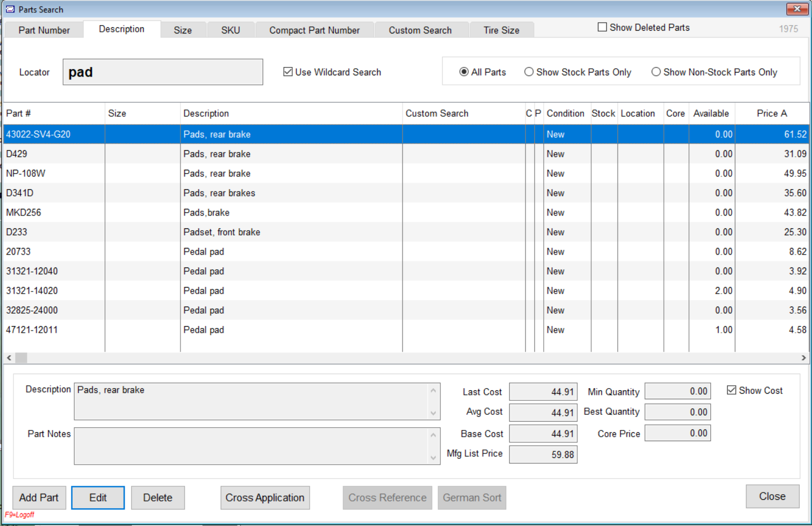
Task: Click price 49.95 in Price A column
Action: (x=772, y=173)
